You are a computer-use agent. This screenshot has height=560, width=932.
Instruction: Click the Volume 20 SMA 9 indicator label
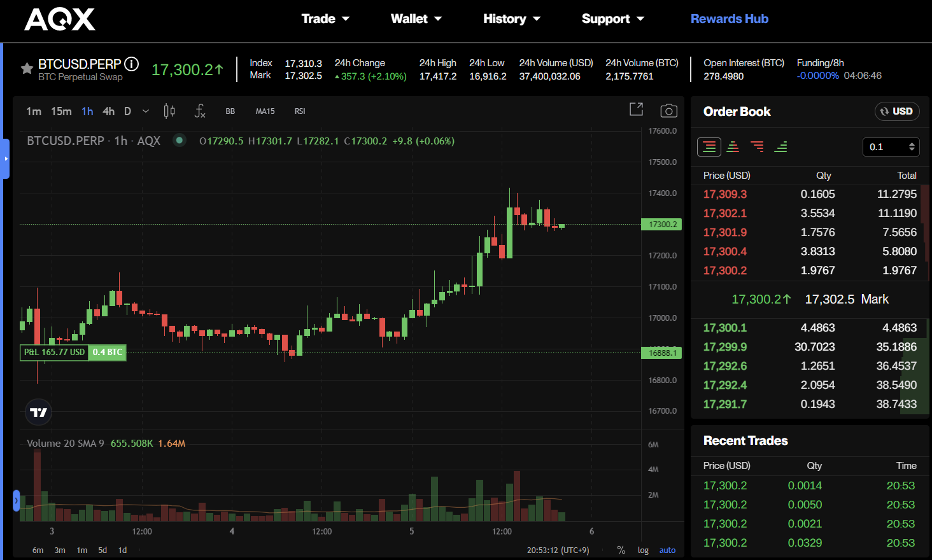coord(65,444)
